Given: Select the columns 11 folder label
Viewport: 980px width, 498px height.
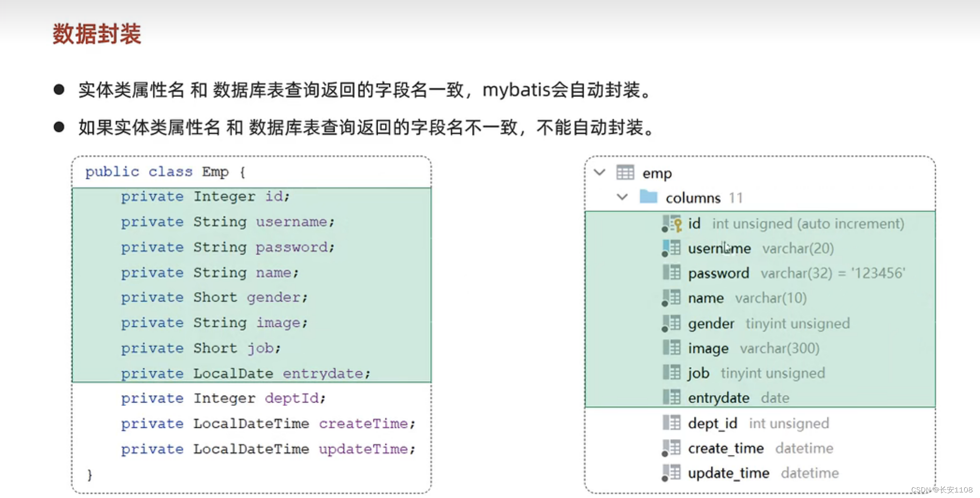Looking at the screenshot, I should [704, 198].
